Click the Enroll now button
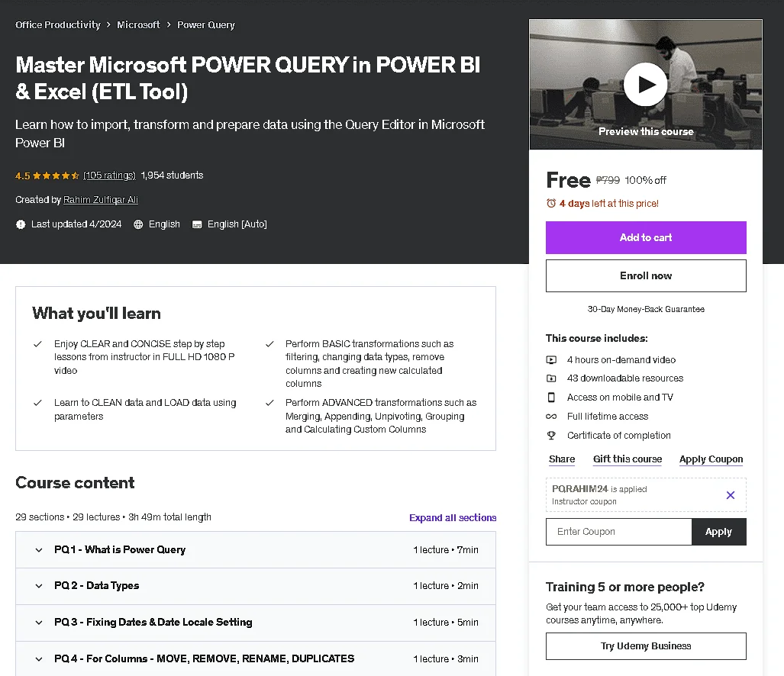Image resolution: width=784 pixels, height=676 pixels. point(646,275)
